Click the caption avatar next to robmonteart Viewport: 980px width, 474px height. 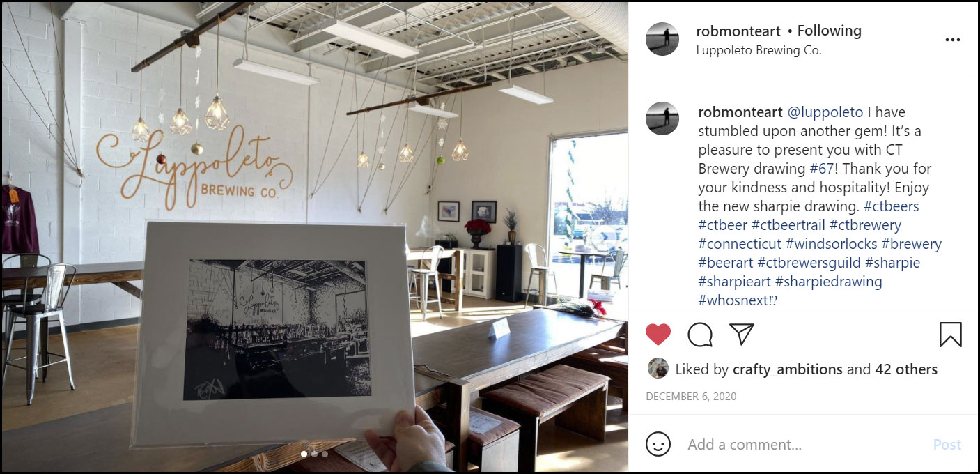point(662,118)
